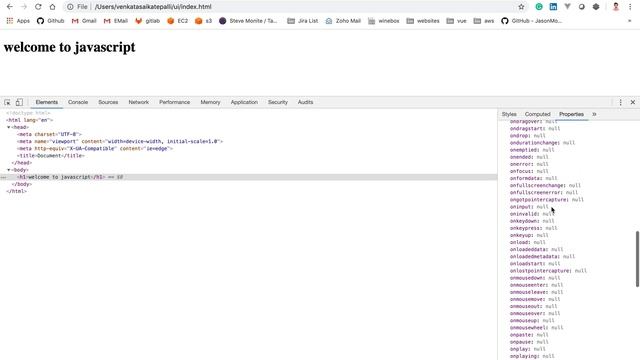The width and height of the screenshot is (640, 360).
Task: Switch to the Sources tab
Action: tap(108, 102)
